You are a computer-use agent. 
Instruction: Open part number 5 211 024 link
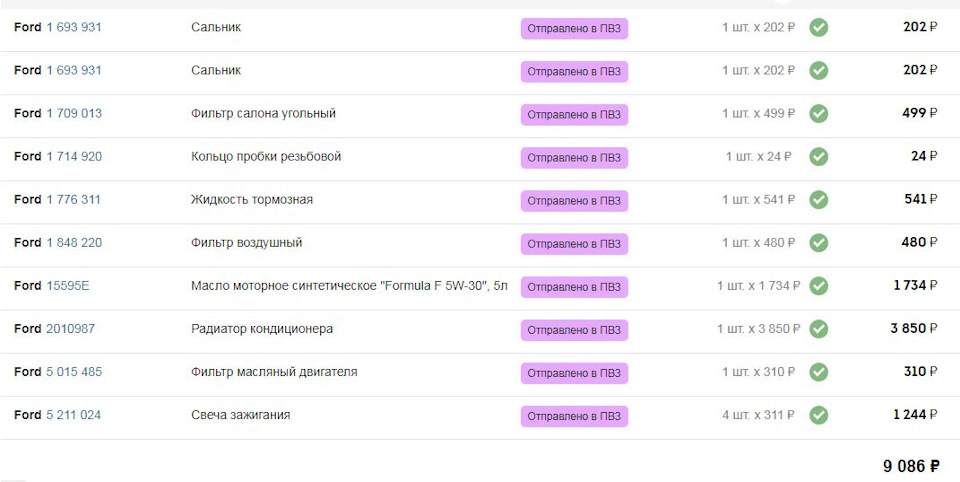pyautogui.click(x=74, y=415)
